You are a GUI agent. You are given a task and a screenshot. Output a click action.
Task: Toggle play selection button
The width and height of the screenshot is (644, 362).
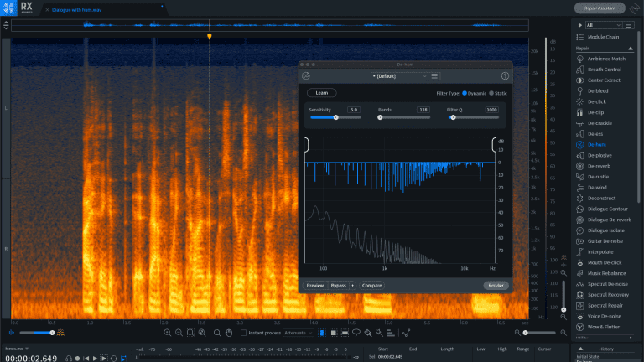[x=104, y=359]
